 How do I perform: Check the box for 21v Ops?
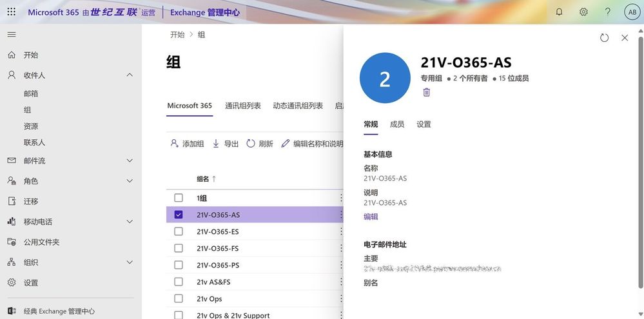pyautogui.click(x=179, y=299)
